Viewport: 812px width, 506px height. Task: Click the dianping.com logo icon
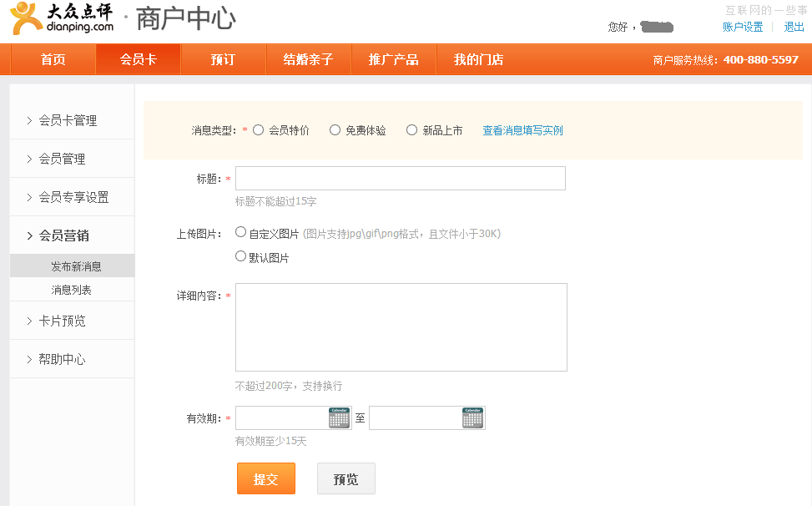pyautogui.click(x=23, y=17)
